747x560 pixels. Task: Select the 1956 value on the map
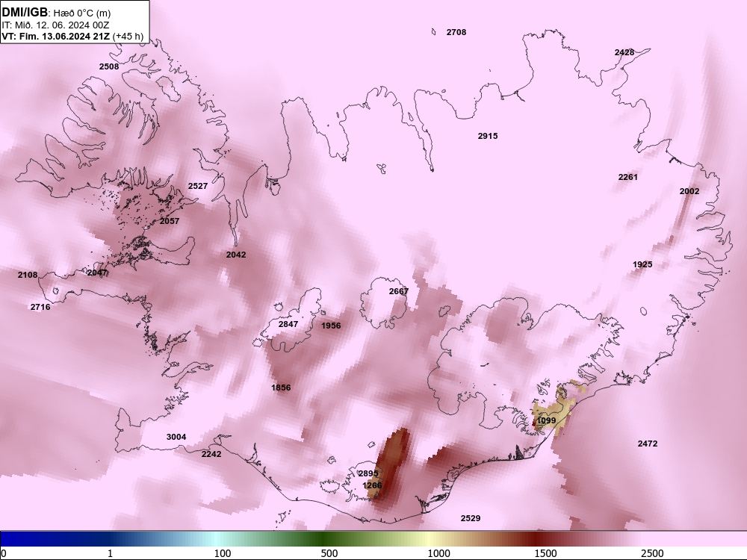click(x=331, y=326)
